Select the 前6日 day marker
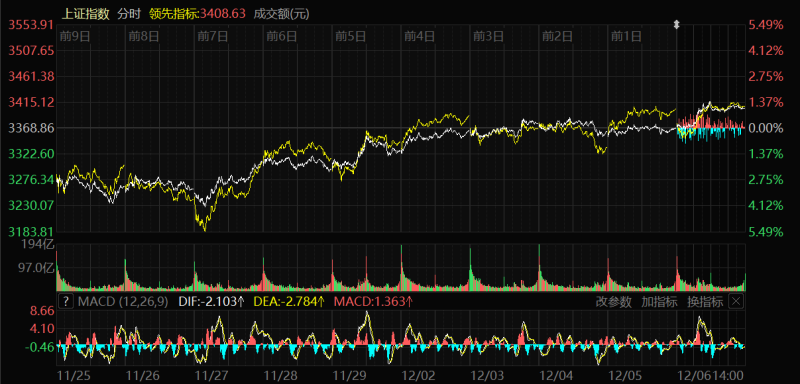This screenshot has width=800, height=384. point(282,36)
